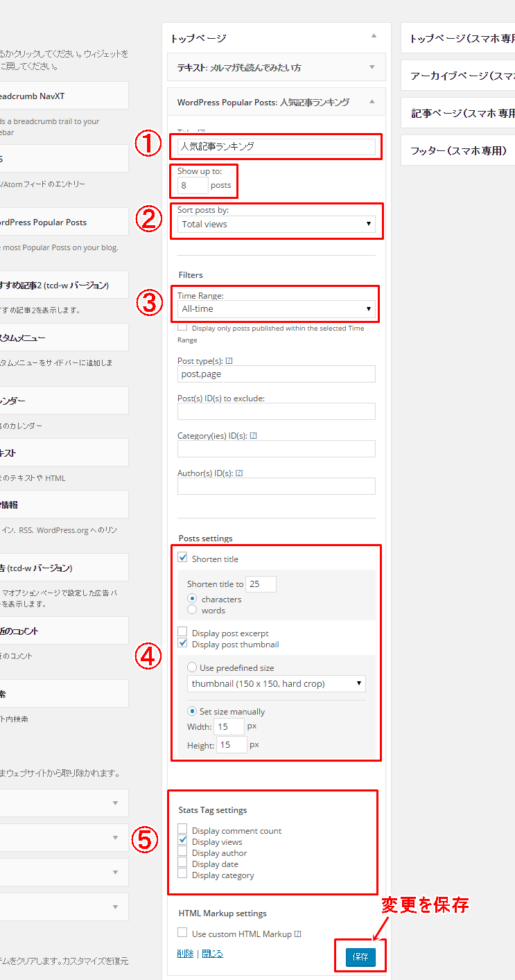Choose Set size manually option
Viewport: 515px width, 980px height.
tap(192, 711)
